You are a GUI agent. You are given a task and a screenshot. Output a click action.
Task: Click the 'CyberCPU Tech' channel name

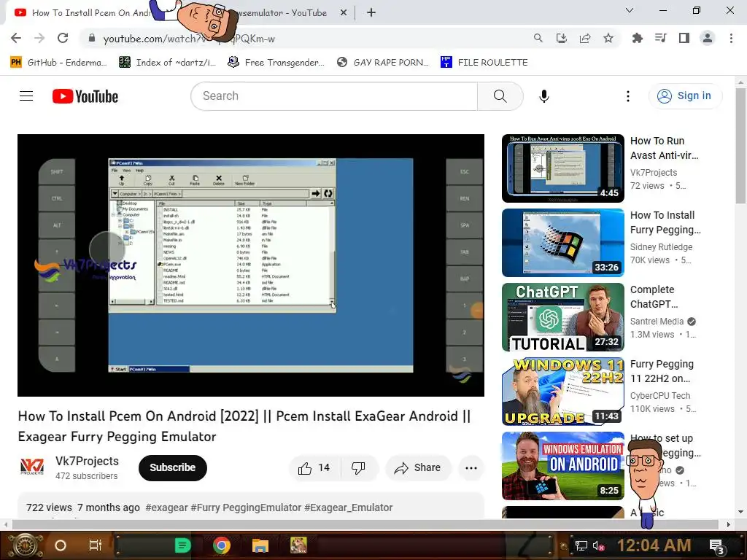click(x=660, y=396)
